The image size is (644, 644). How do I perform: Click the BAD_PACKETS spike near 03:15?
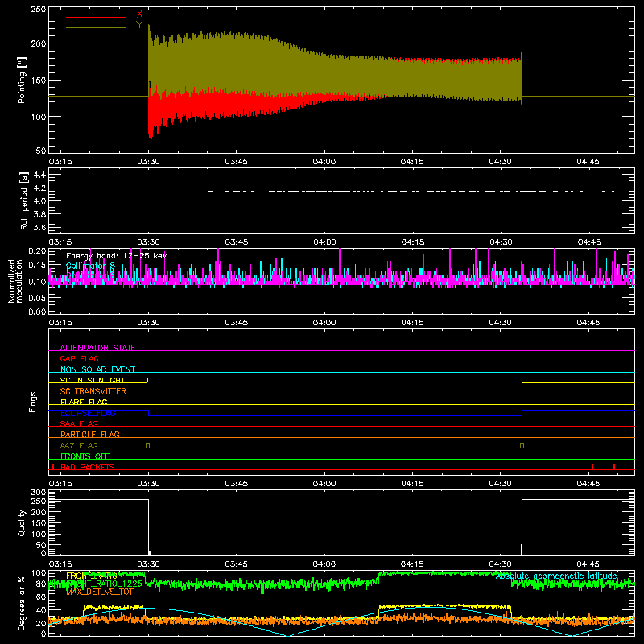[53, 467]
